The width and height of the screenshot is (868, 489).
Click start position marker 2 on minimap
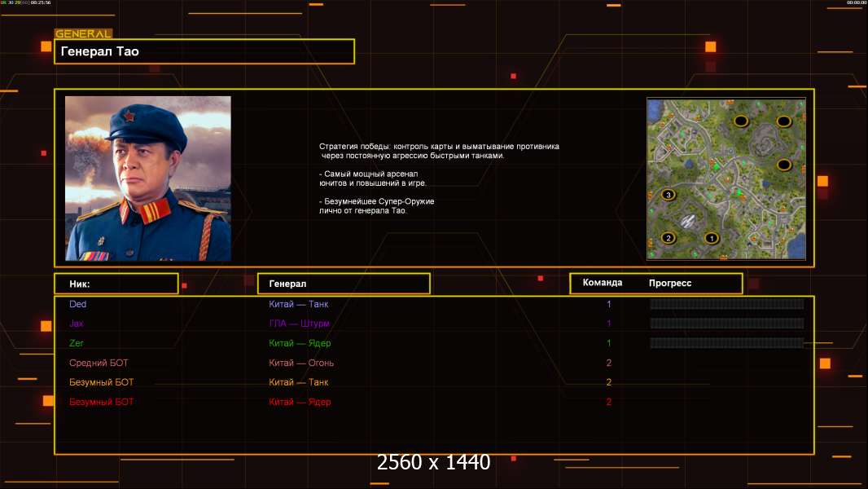669,238
